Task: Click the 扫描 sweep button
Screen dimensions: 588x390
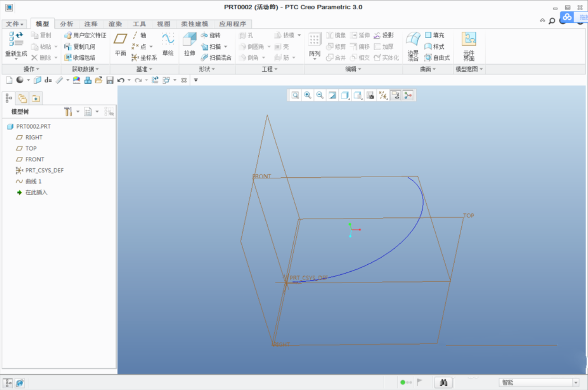Action: pyautogui.click(x=211, y=47)
